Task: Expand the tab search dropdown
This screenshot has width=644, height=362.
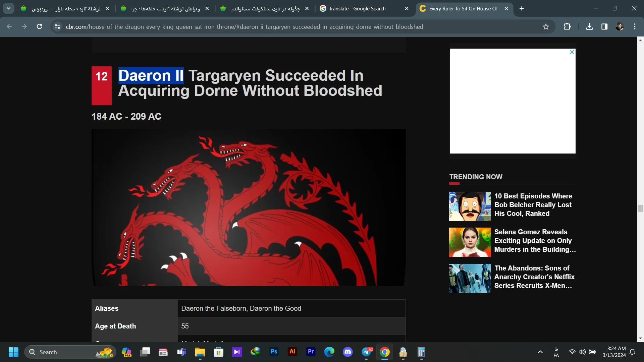Action: [8, 8]
